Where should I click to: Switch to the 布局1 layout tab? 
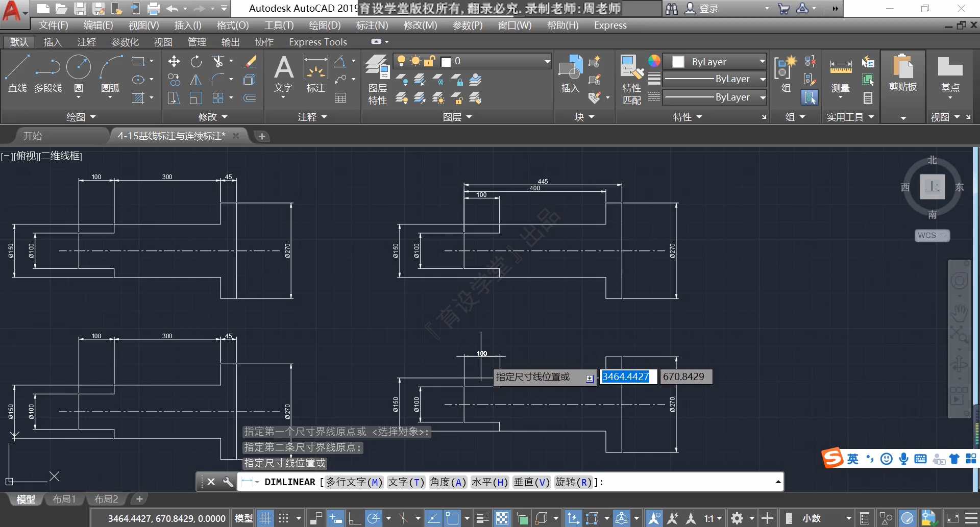(64, 499)
